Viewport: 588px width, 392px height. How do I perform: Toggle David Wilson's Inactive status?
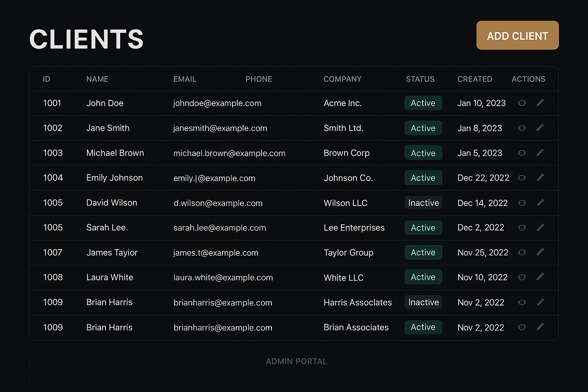[423, 203]
